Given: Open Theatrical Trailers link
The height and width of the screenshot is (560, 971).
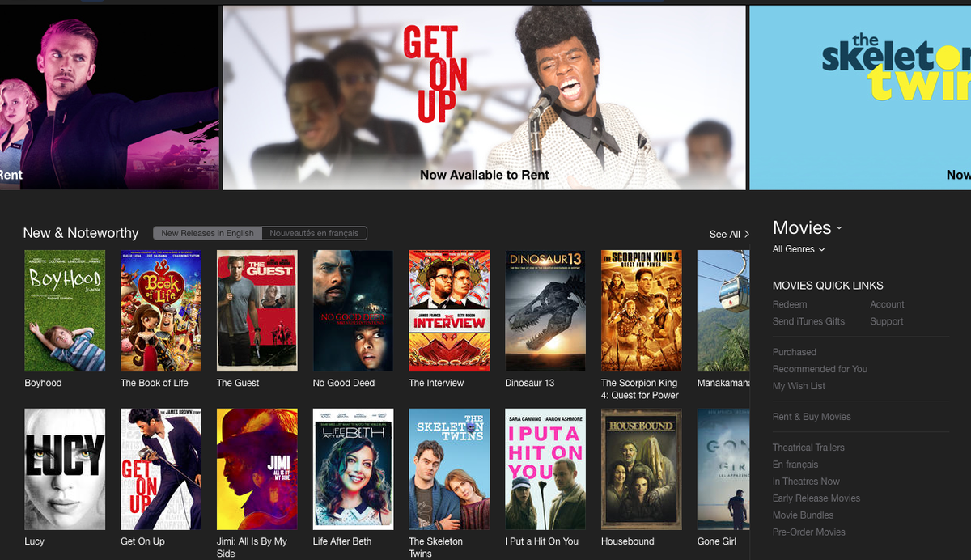Looking at the screenshot, I should click(x=808, y=448).
